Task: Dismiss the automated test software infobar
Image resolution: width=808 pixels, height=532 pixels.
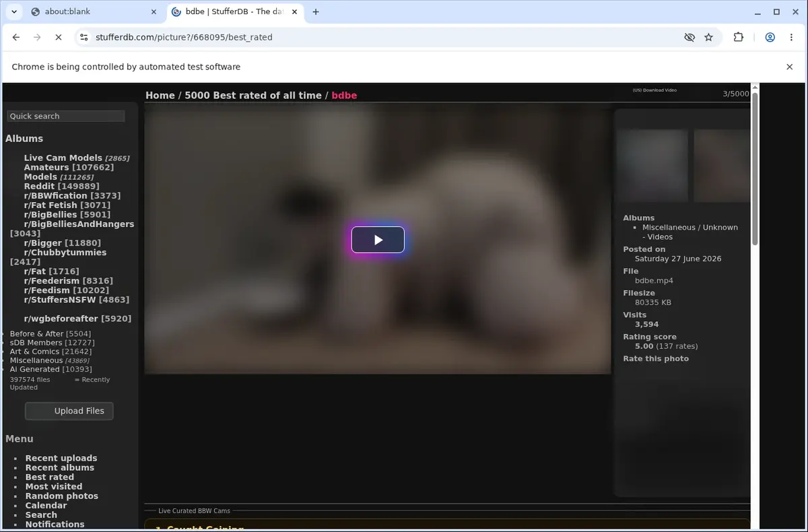Action: point(790,67)
